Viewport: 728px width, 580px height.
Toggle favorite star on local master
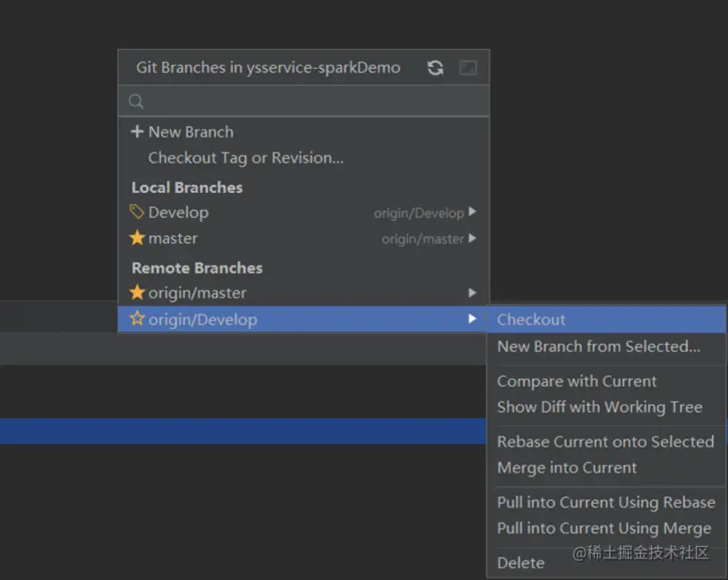[x=137, y=238]
